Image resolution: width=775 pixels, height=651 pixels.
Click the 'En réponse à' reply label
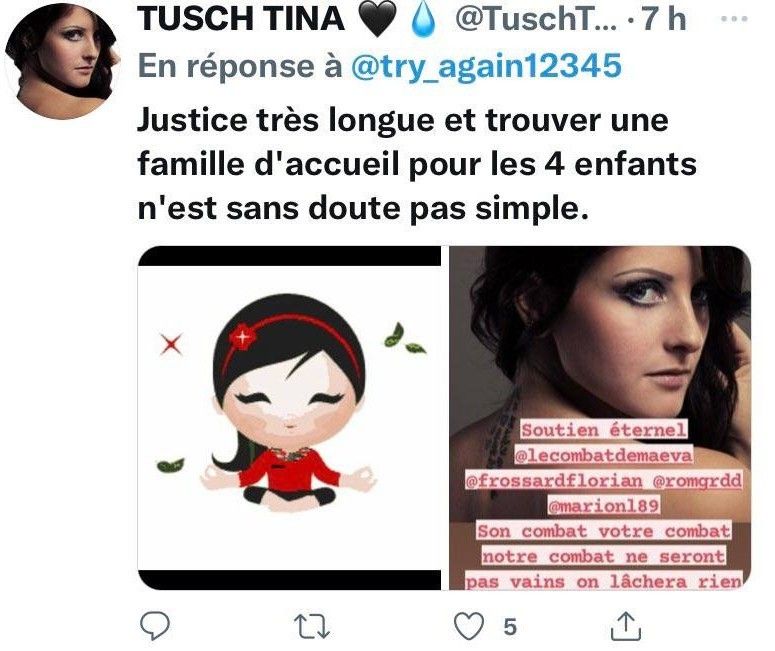coord(240,66)
